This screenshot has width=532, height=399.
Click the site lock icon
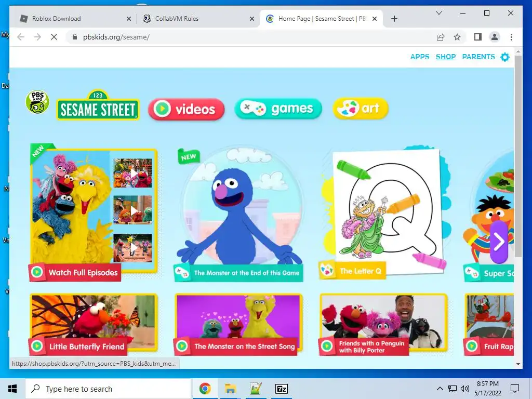(75, 37)
